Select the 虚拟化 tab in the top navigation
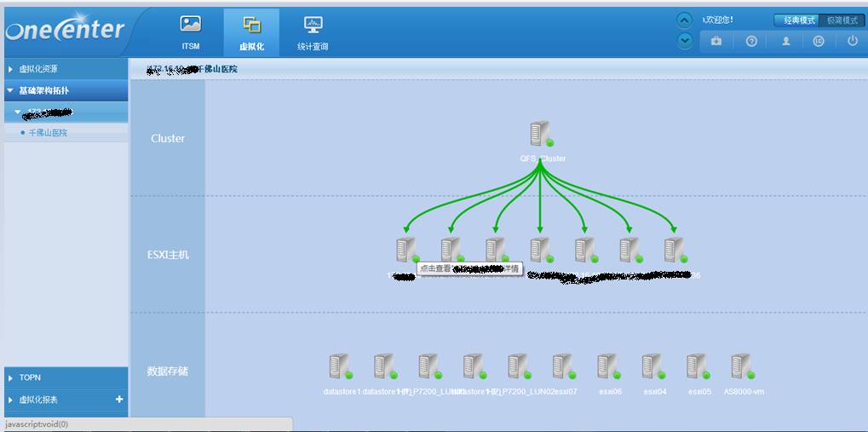This screenshot has height=432, width=868. click(x=251, y=33)
